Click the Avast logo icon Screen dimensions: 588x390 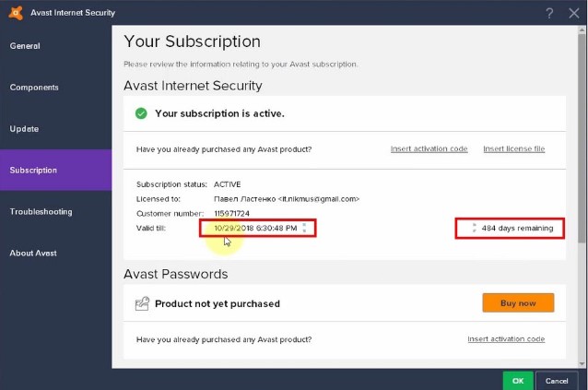[16, 13]
